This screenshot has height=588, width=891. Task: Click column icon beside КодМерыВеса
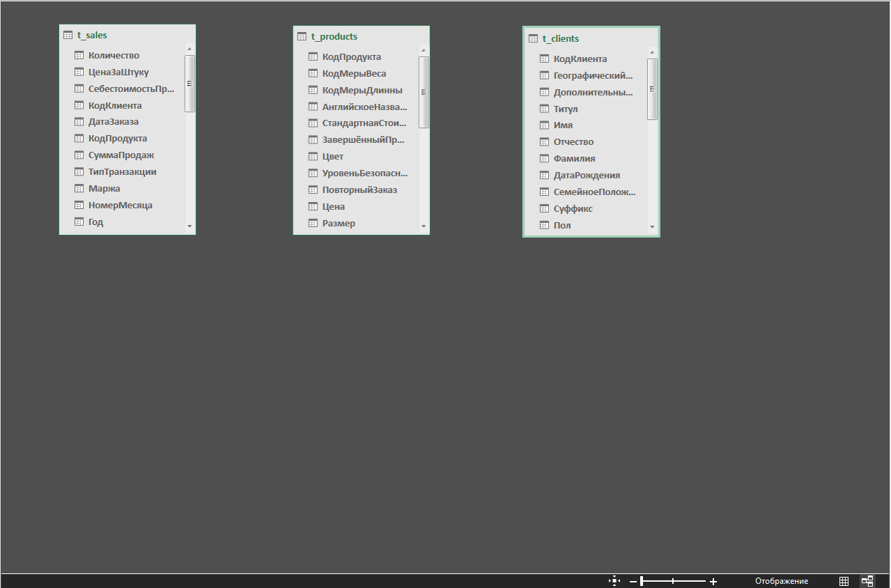313,73
